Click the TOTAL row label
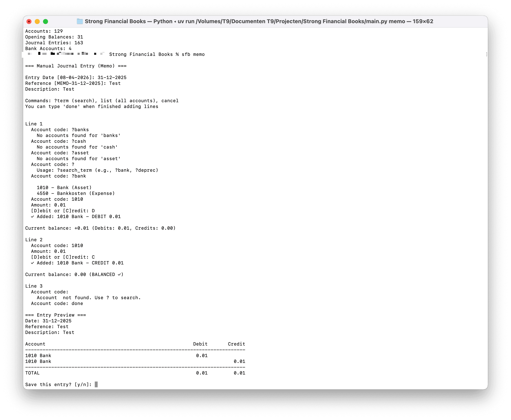This screenshot has width=511, height=420. [32, 373]
